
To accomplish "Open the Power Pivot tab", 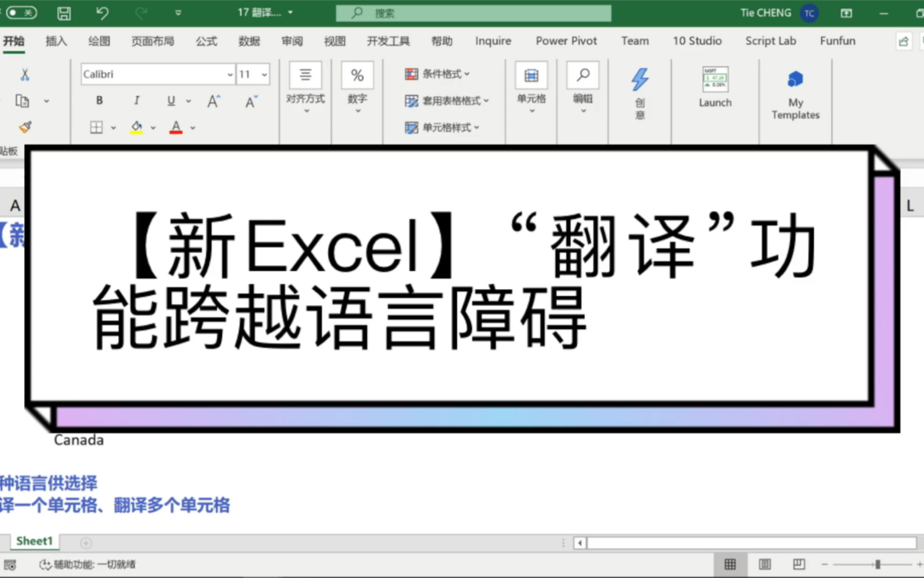I will pyautogui.click(x=566, y=41).
